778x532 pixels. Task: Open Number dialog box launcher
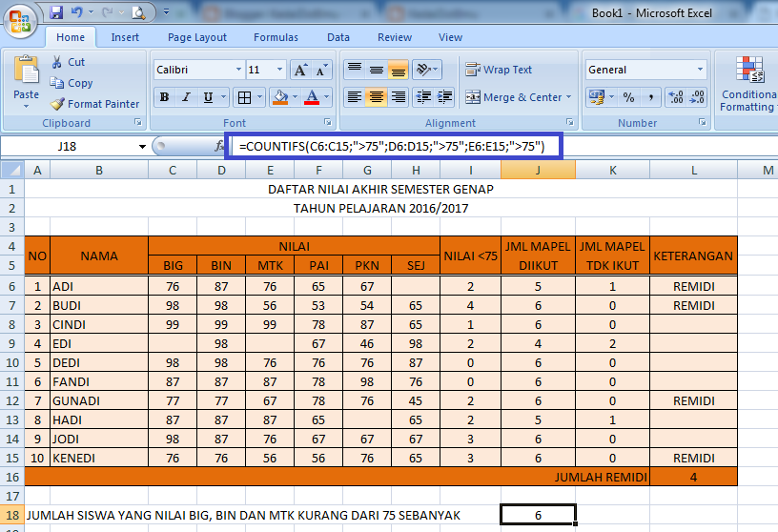point(703,122)
